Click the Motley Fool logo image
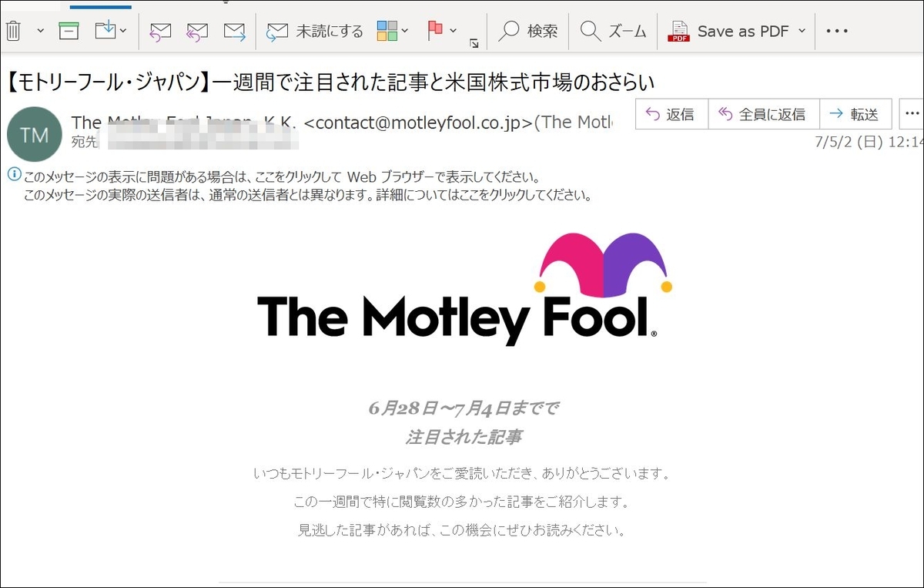924x588 pixels. 464,289
